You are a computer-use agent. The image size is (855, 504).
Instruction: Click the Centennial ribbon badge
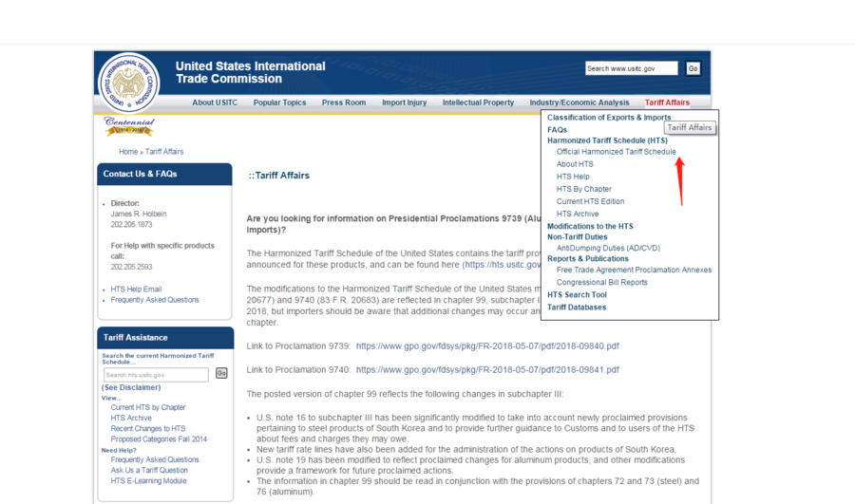[x=129, y=126]
